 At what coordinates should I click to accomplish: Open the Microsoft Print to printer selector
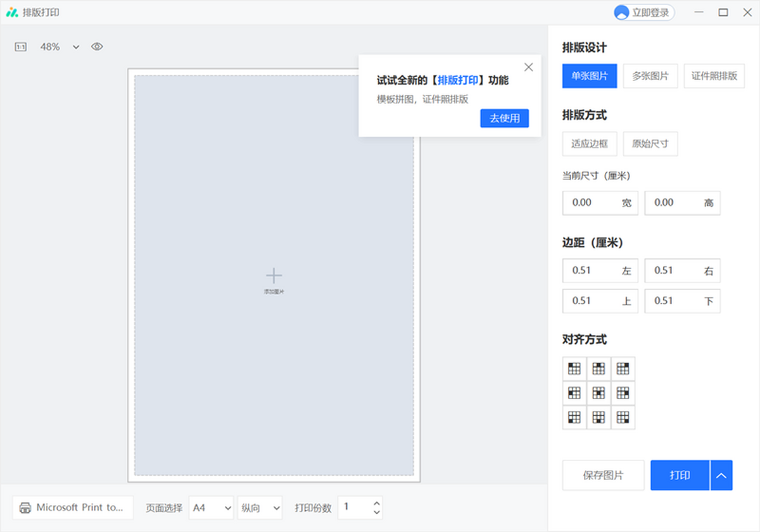click(x=73, y=508)
